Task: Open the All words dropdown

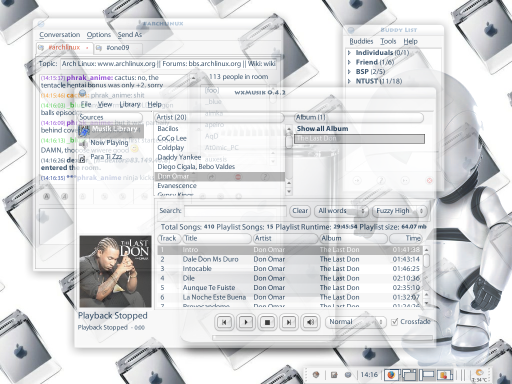Action: coord(341,211)
